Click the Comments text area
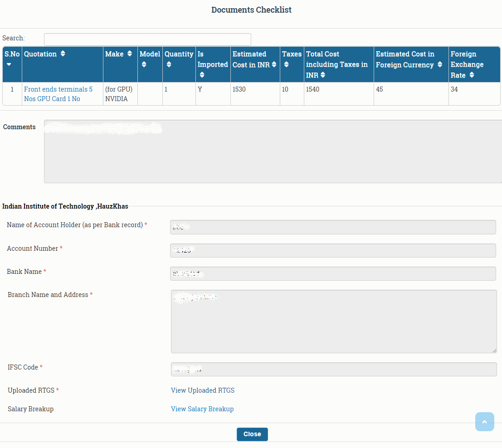 click(x=272, y=151)
